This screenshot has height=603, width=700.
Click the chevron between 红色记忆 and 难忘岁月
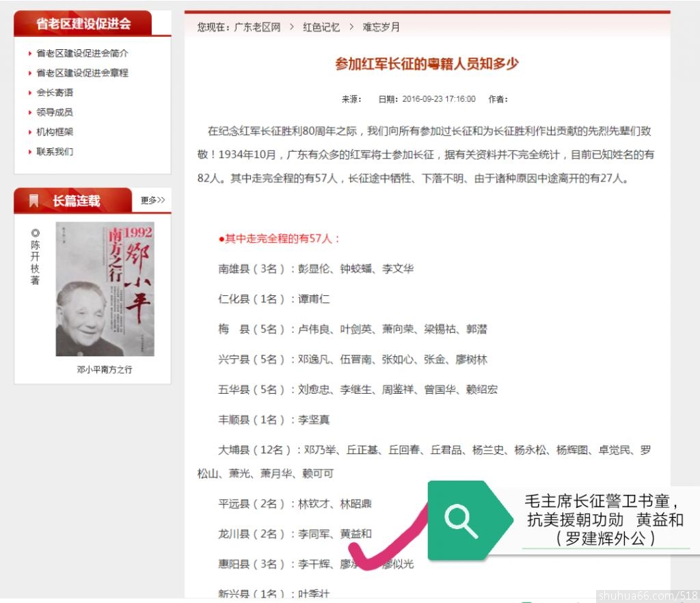tap(351, 27)
